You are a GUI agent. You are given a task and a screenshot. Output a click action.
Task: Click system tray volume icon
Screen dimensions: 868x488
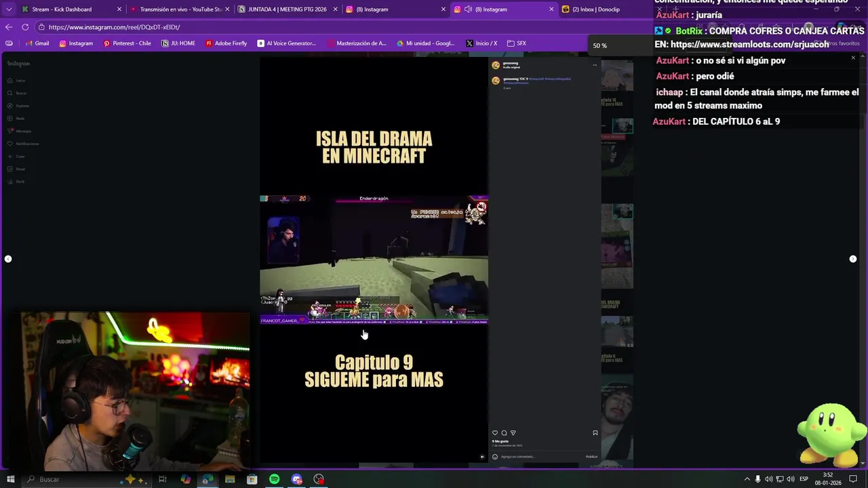tap(791, 479)
